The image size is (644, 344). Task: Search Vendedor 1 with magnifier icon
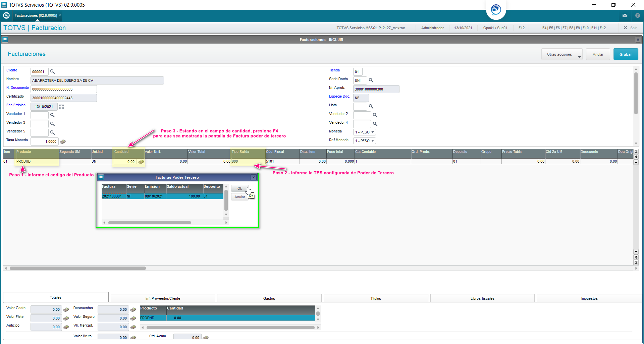(x=52, y=115)
